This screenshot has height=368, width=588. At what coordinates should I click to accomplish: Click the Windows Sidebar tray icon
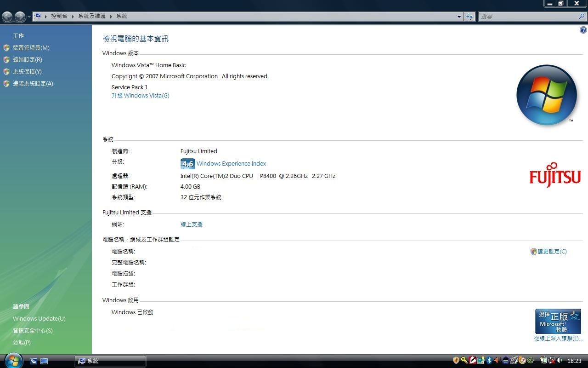481,360
